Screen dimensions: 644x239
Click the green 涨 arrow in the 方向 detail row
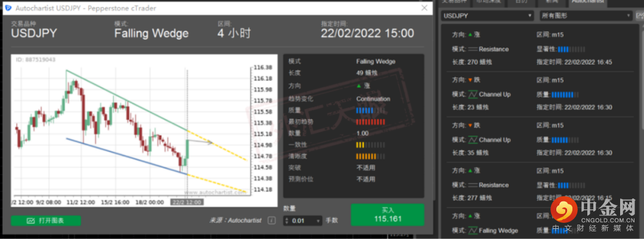coord(358,86)
